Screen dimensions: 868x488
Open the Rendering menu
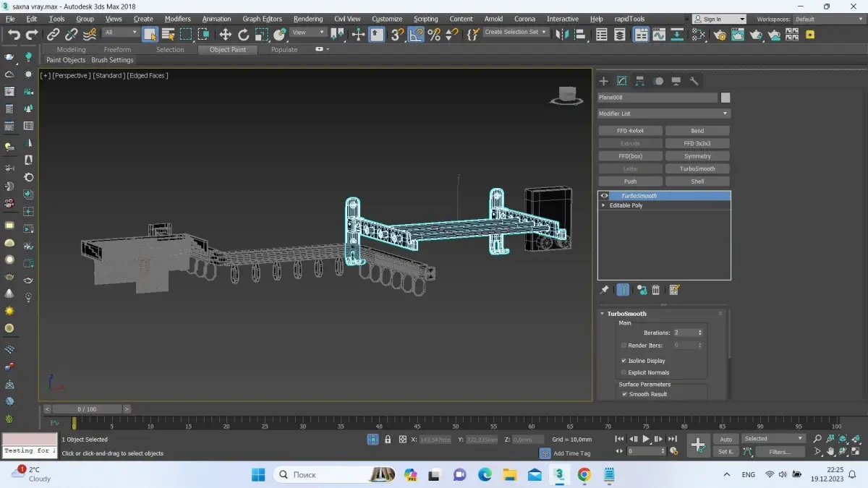[308, 19]
